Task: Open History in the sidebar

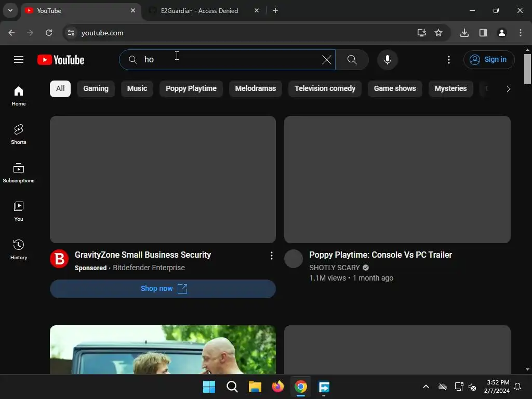Action: pyautogui.click(x=19, y=249)
